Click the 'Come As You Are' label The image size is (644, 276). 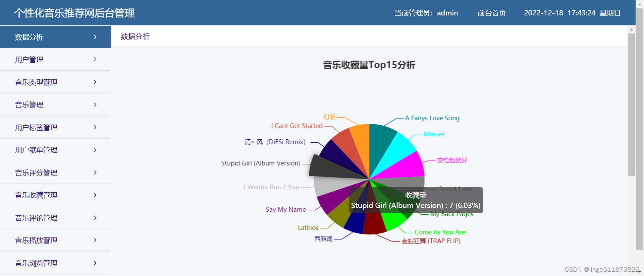(440, 232)
